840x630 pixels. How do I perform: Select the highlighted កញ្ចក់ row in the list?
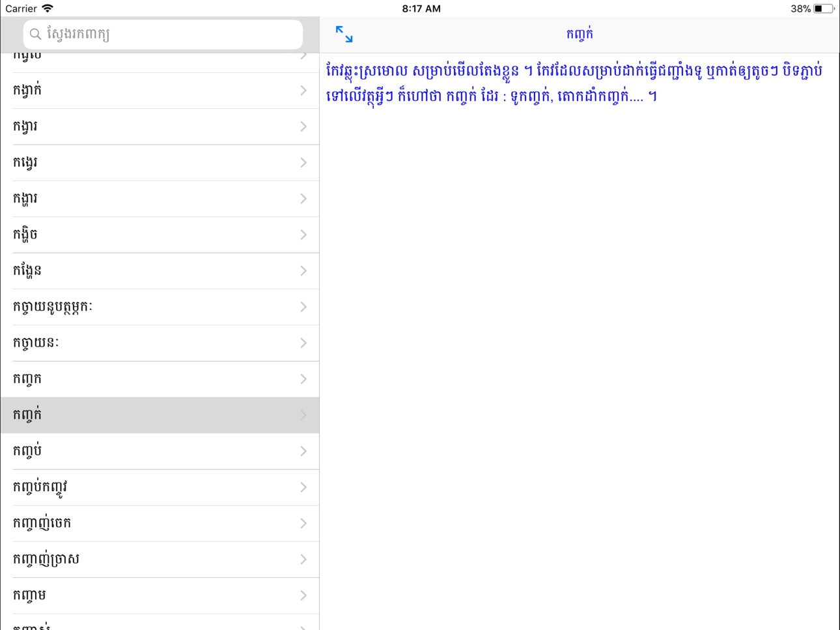[160, 415]
